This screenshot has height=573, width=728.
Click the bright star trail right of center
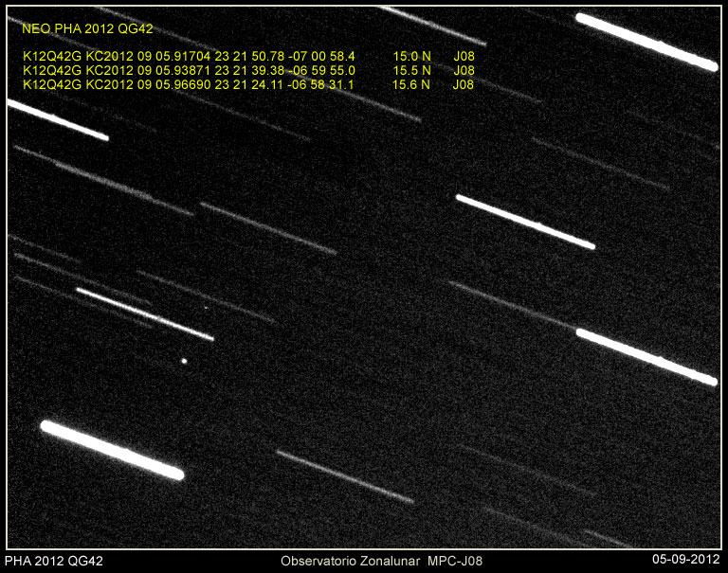[525, 222]
